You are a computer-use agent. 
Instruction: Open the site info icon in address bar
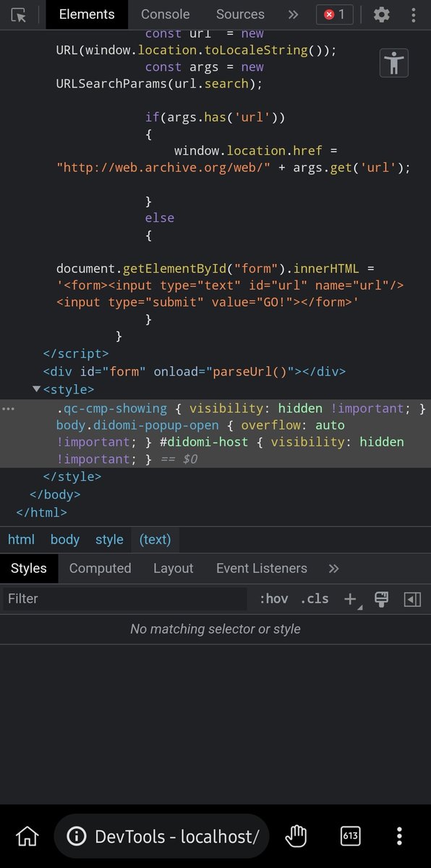point(76,837)
